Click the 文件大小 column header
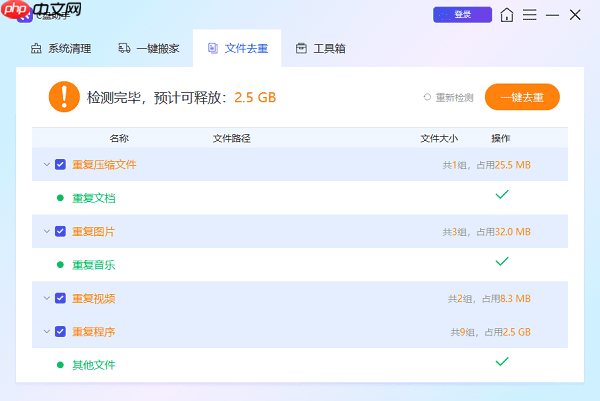600x401 pixels. click(439, 138)
